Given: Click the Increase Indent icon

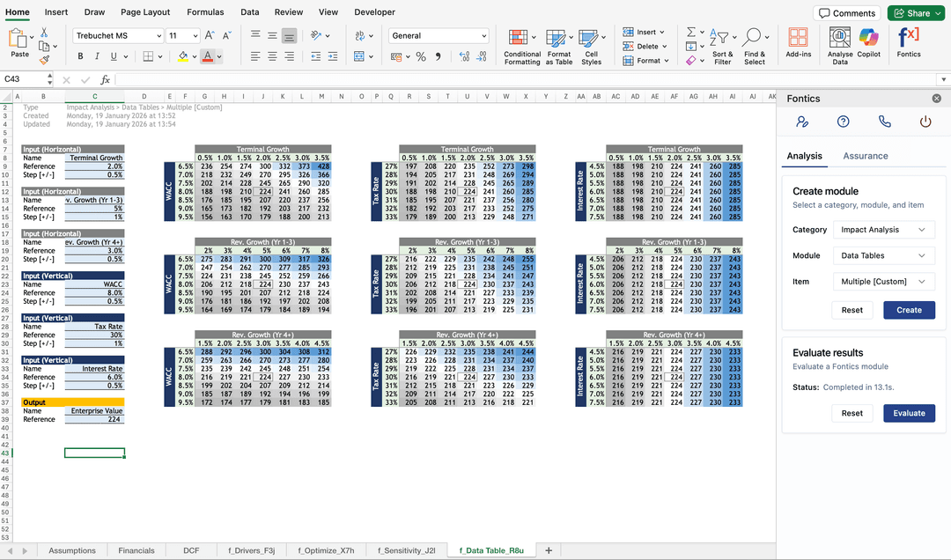Looking at the screenshot, I should point(332,56).
